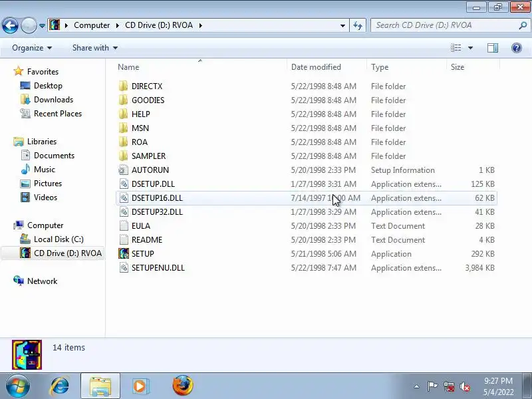Image resolution: width=532 pixels, height=399 pixels.
Task: Sort by the Type column
Action: pyautogui.click(x=406, y=67)
